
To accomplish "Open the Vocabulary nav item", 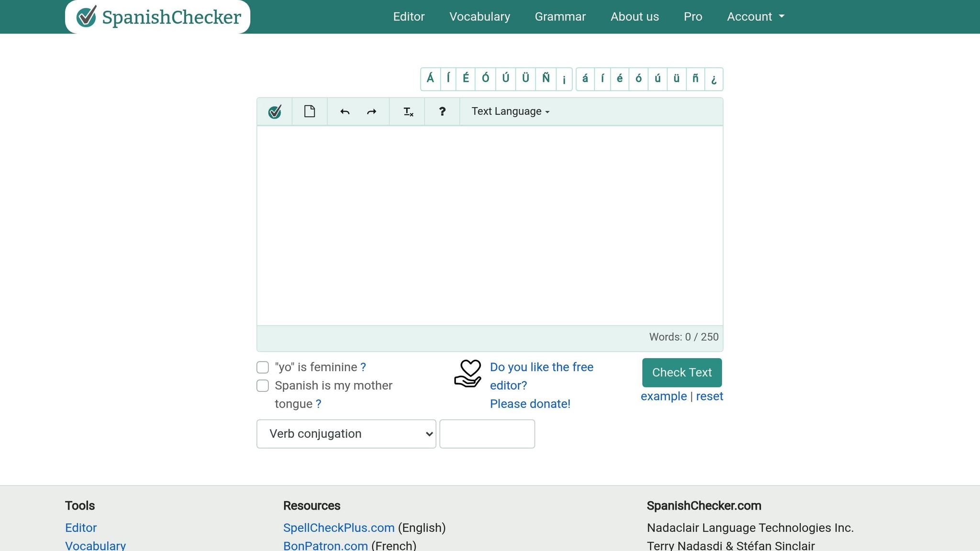I will click(479, 17).
